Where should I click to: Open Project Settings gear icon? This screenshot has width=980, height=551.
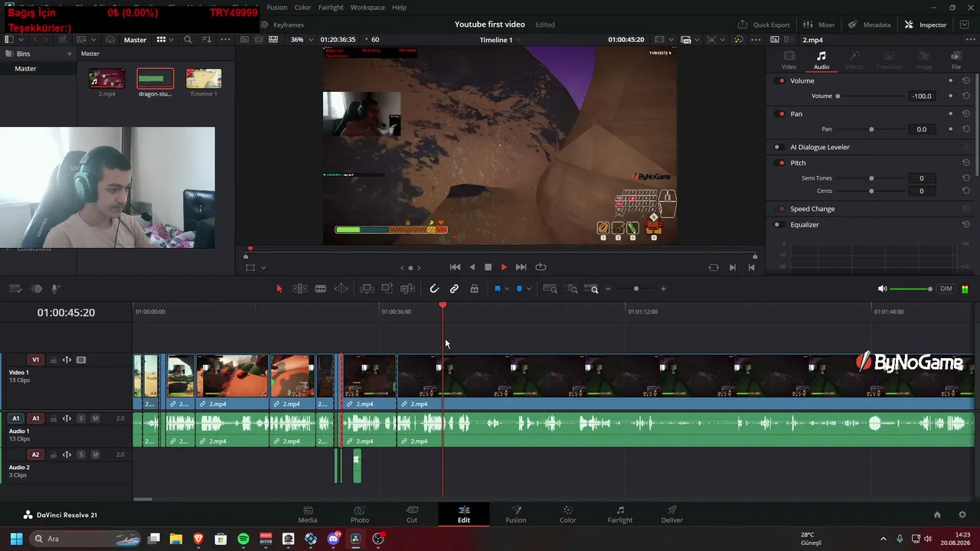pyautogui.click(x=962, y=515)
